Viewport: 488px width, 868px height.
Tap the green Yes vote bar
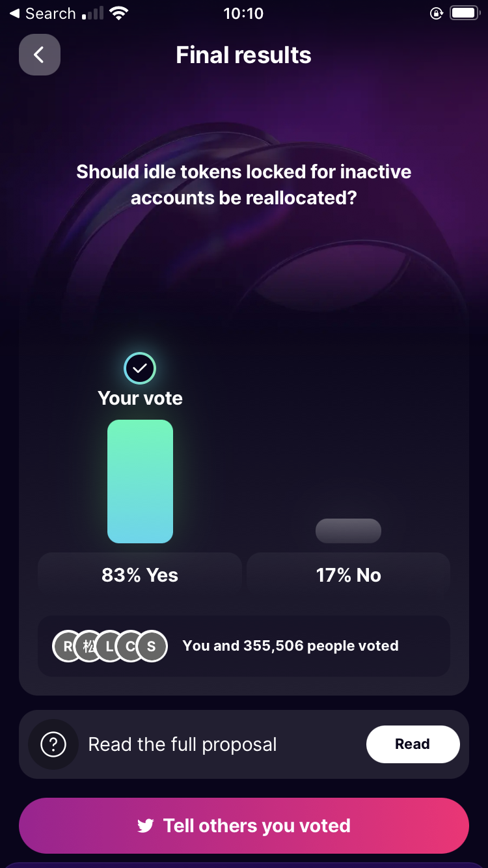tap(140, 481)
